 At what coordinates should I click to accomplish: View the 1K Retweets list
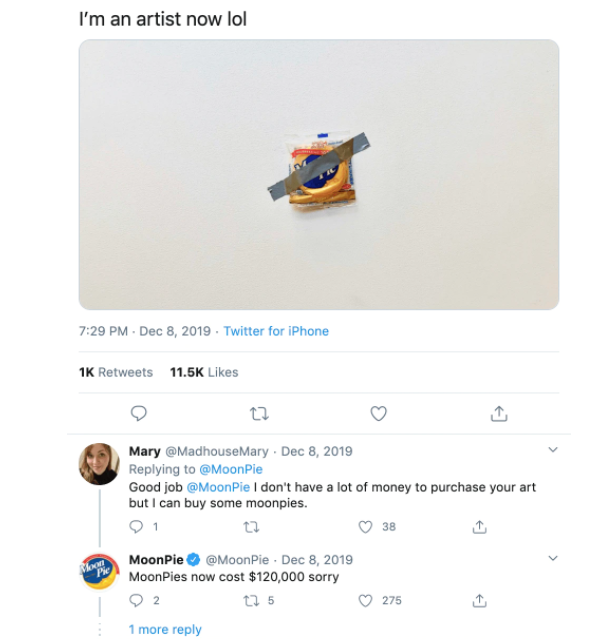(115, 372)
